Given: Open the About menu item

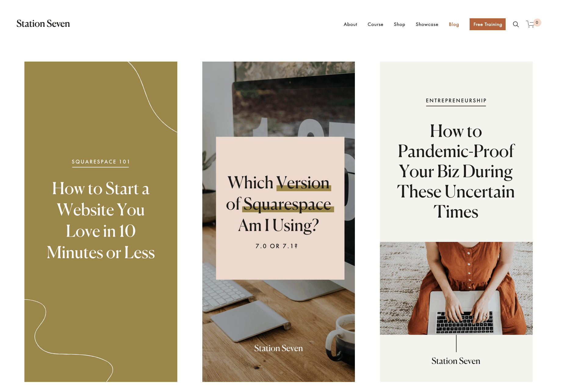Looking at the screenshot, I should pyautogui.click(x=350, y=24).
